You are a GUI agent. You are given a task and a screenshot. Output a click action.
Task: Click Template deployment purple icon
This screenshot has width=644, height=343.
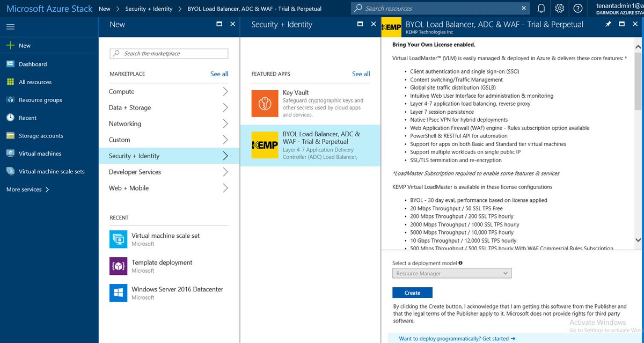coord(118,266)
